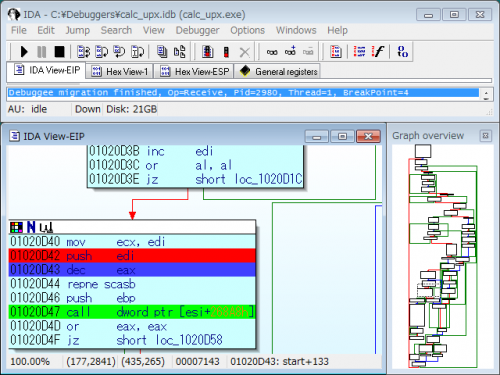Terminate the process with the black stop icon
Viewport: 500px width, 375px height.
click(x=59, y=52)
